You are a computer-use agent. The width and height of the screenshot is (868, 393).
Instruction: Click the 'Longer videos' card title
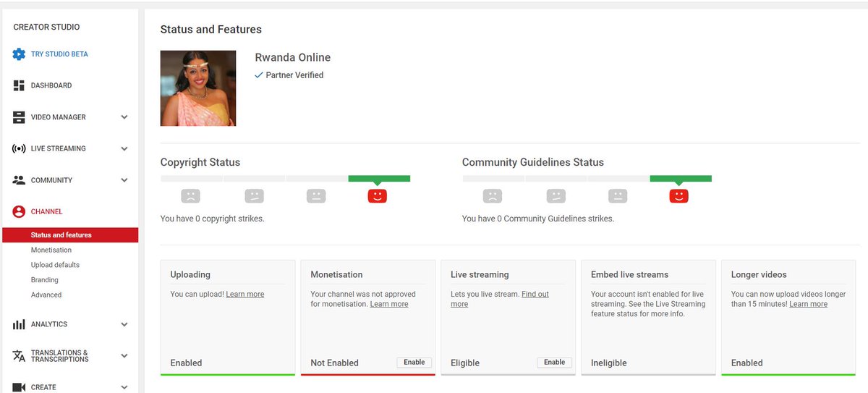tap(759, 275)
